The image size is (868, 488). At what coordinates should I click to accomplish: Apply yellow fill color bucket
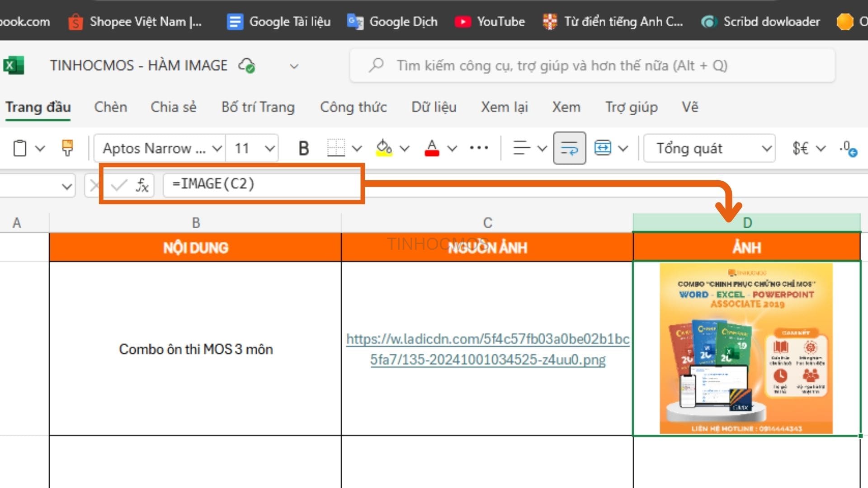(x=384, y=148)
